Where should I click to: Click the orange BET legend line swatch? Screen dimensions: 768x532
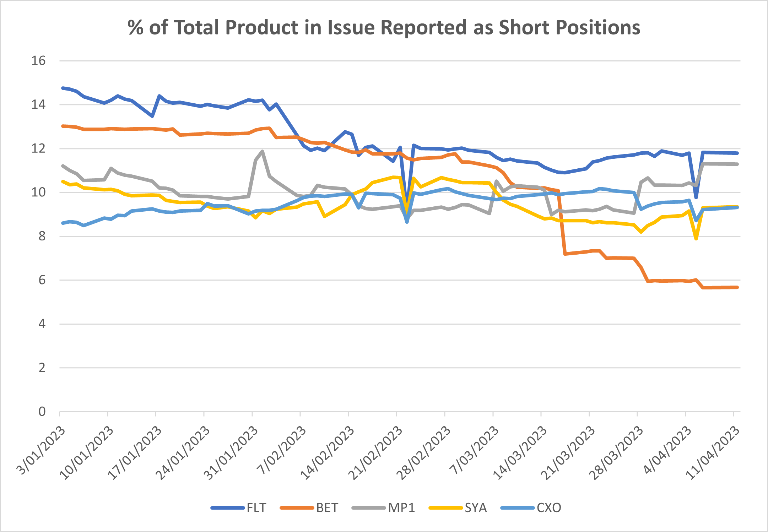pos(297,508)
